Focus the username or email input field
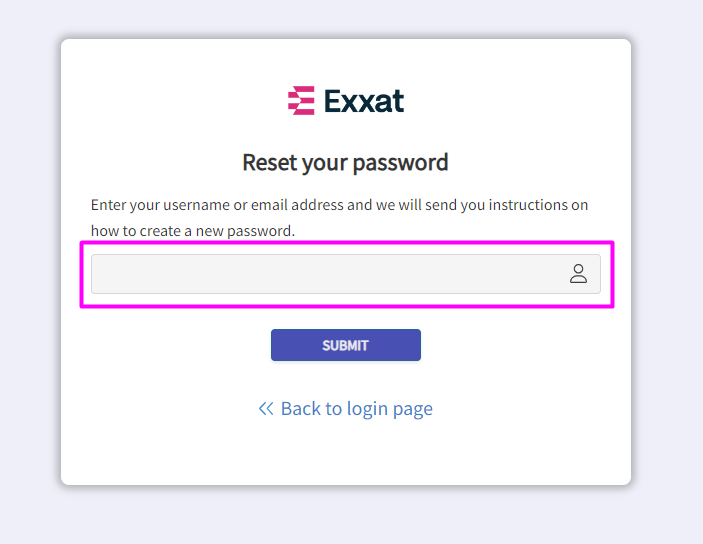The height and width of the screenshot is (544, 703). coord(325,274)
